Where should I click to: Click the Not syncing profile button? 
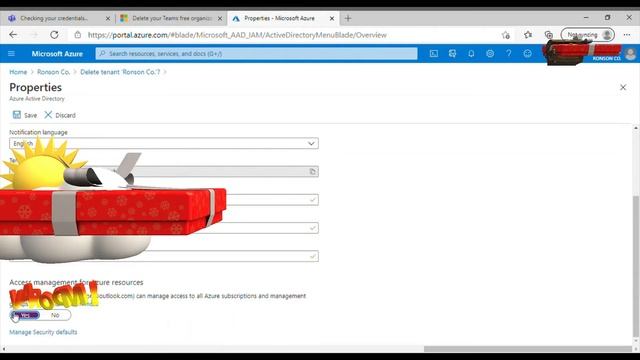tap(588, 35)
